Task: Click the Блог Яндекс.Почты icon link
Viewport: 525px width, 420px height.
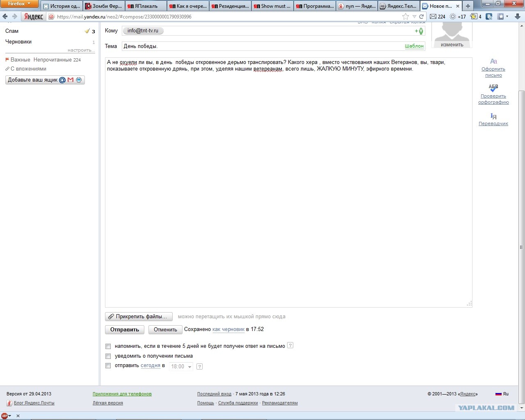Action: pos(9,403)
